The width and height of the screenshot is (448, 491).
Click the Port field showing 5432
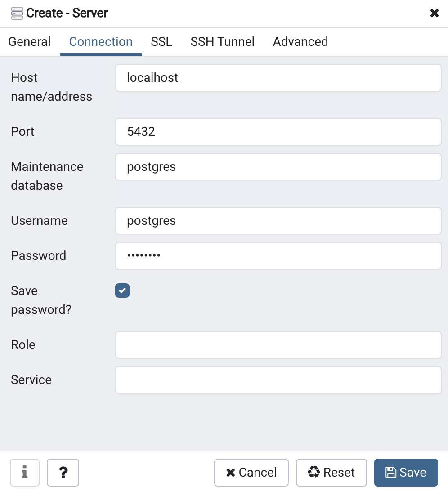278,131
